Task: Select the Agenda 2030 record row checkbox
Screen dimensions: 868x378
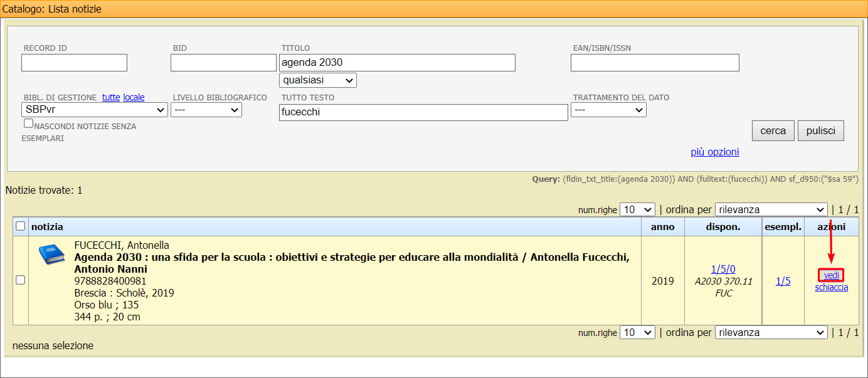Action: click(x=20, y=280)
